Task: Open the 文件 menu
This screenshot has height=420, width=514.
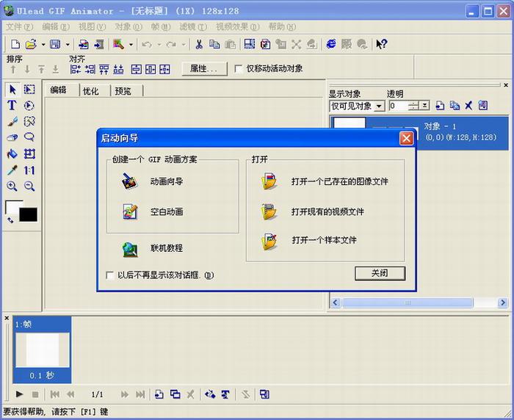Action: (x=20, y=27)
